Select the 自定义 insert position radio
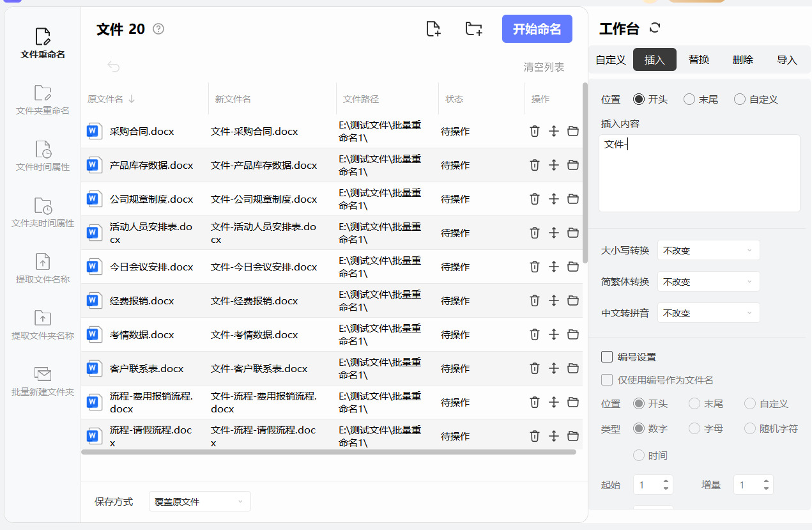812x530 pixels. tap(740, 99)
